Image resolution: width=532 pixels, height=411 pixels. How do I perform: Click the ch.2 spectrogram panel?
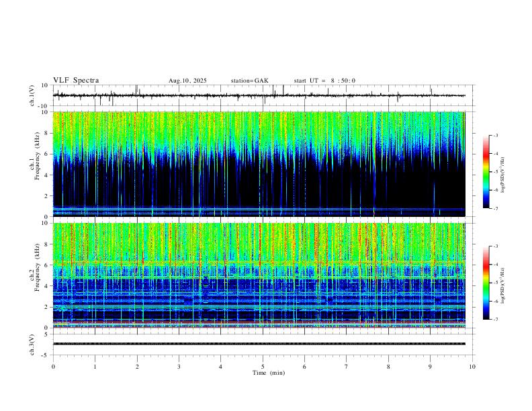[x=259, y=275]
